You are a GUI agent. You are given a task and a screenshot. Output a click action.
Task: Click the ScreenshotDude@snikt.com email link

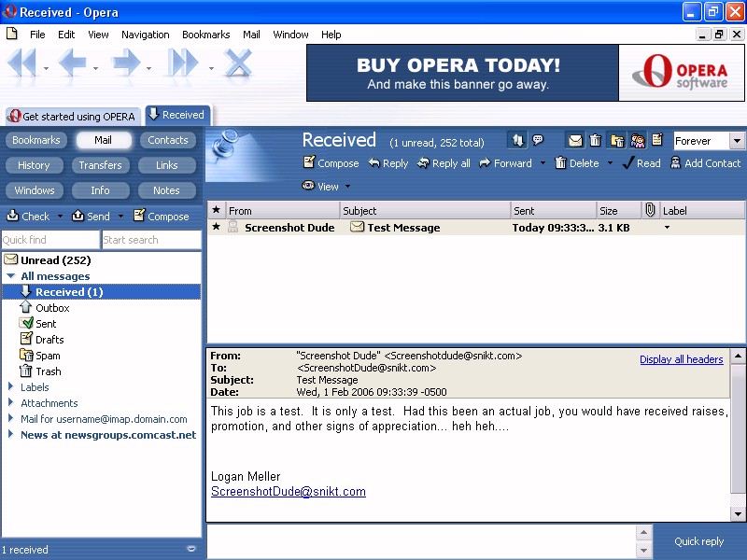pos(289,492)
